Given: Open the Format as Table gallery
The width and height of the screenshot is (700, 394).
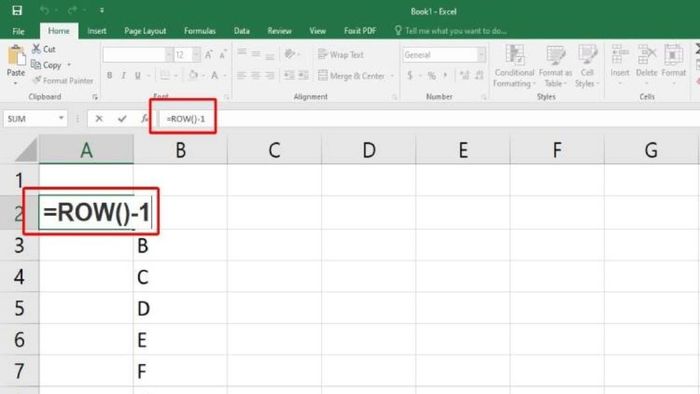Looking at the screenshot, I should [555, 66].
